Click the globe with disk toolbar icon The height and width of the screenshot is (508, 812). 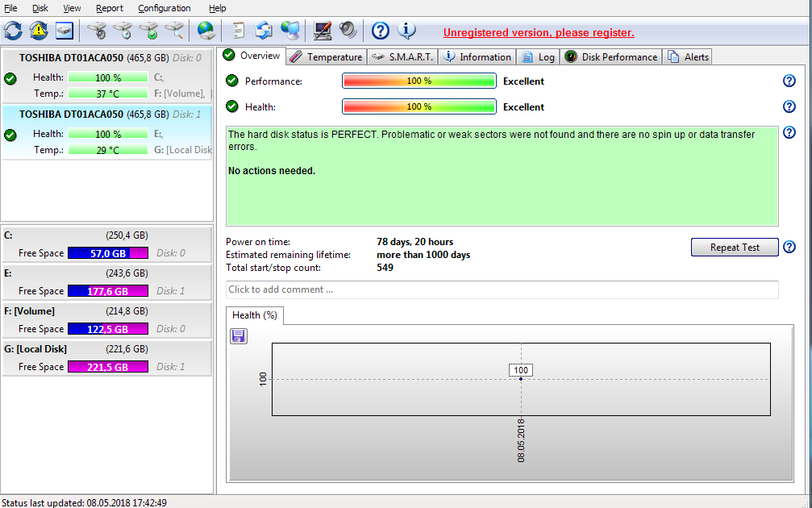[206, 31]
